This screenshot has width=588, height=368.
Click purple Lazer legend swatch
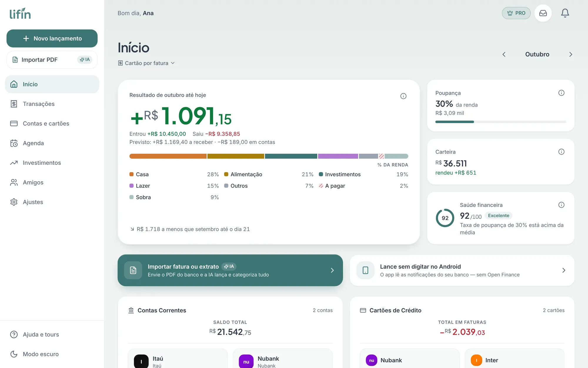131,186
